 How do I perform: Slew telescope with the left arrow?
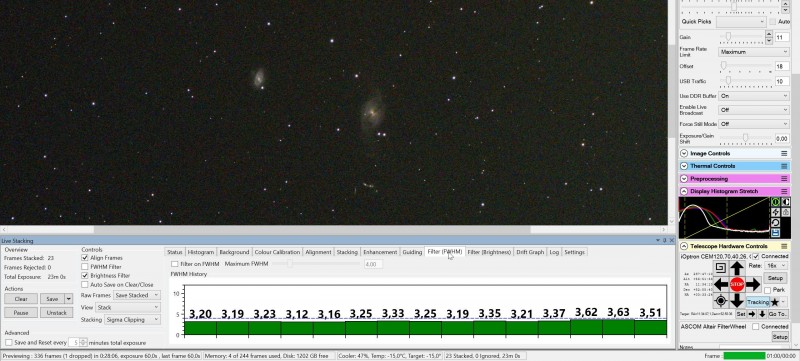pos(721,284)
